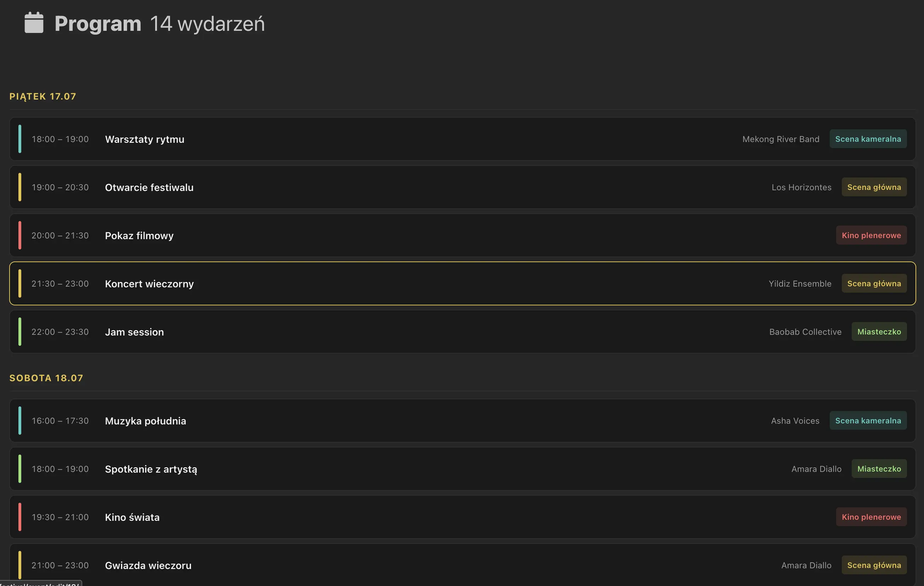Click the Baobab Collective artist name

tap(805, 332)
